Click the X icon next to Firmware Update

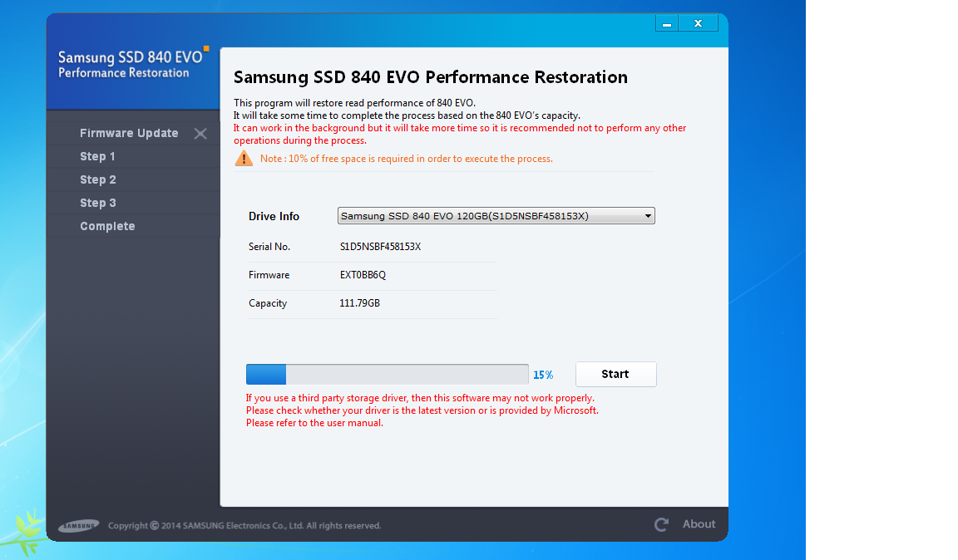[200, 134]
